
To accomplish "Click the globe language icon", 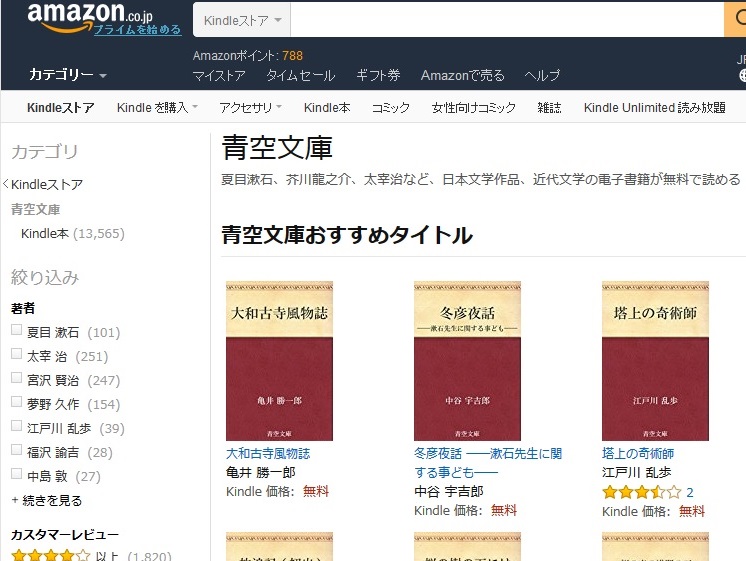I will coord(743,75).
